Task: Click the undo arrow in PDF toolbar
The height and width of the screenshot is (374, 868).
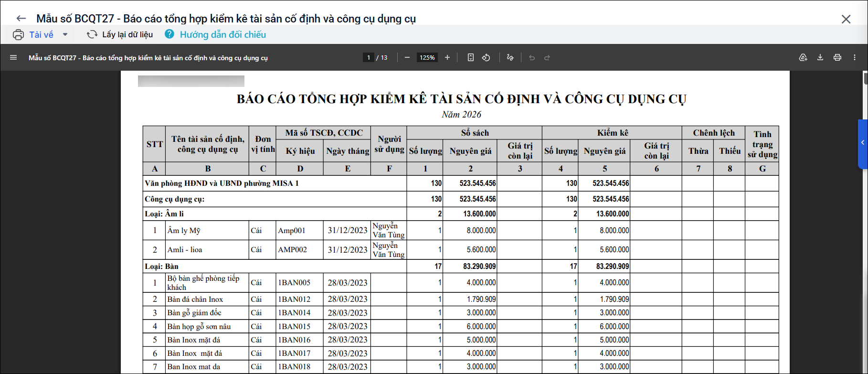Action: pyautogui.click(x=532, y=57)
